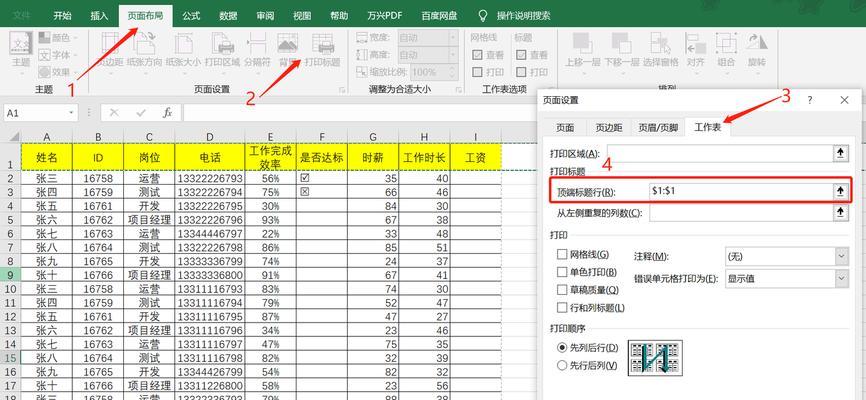The image size is (866, 400).
Task: Open 调整为合适大小 group dialog launcher
Action: (x=457, y=89)
